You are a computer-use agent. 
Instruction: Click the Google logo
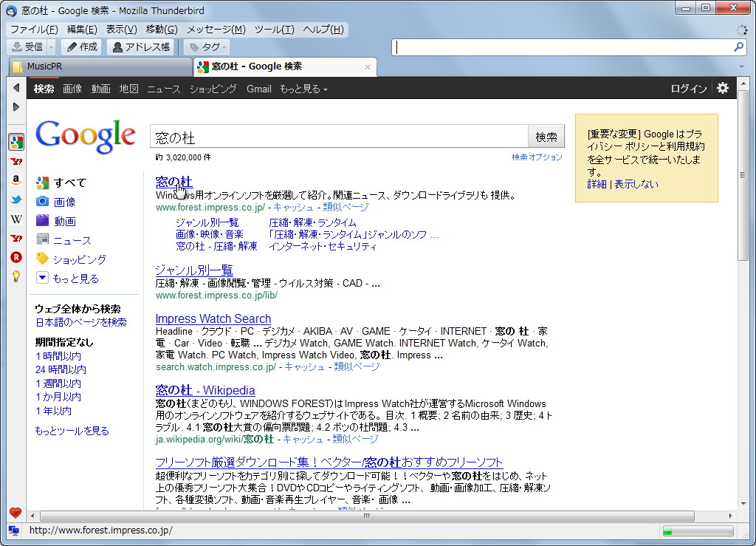(x=86, y=136)
